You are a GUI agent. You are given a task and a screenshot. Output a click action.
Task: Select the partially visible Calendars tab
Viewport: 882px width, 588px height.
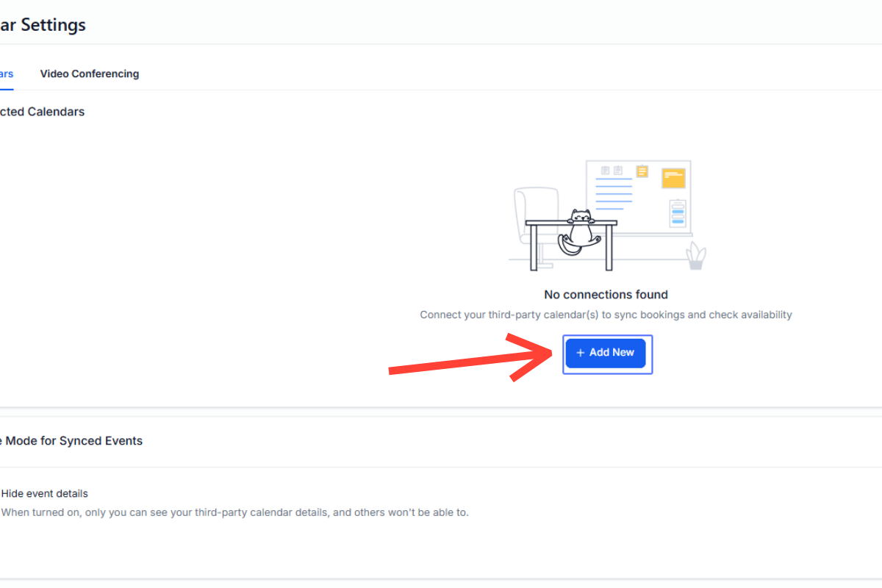[7, 73]
